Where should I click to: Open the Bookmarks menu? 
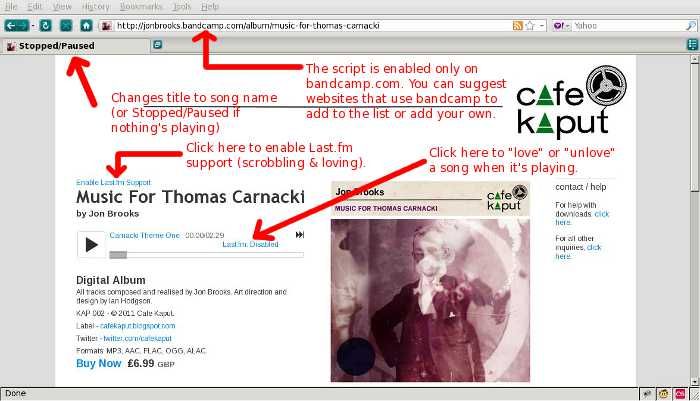(141, 7)
